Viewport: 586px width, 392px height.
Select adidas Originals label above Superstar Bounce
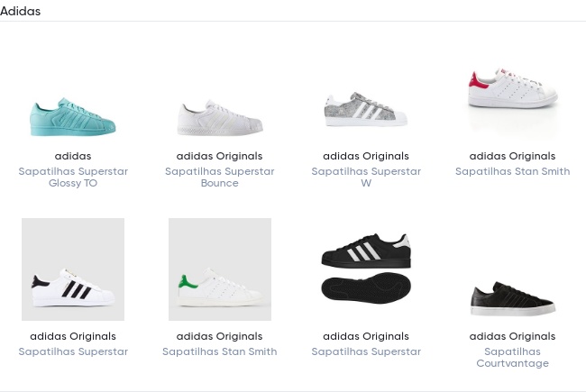click(x=219, y=156)
